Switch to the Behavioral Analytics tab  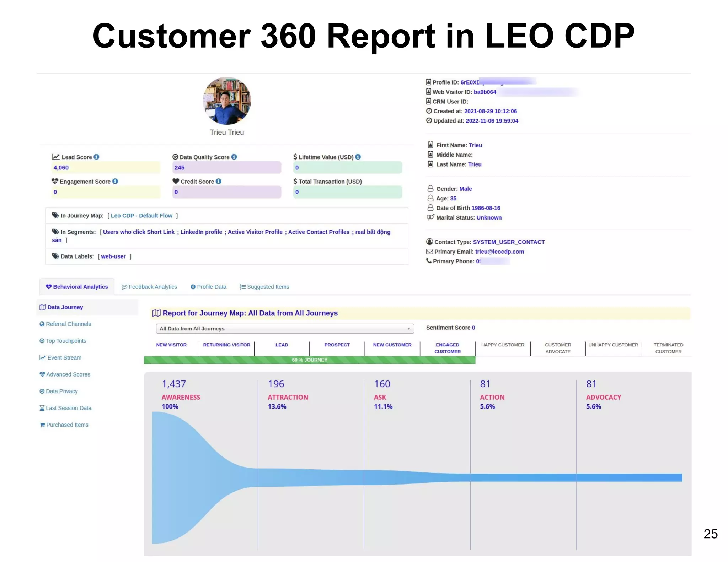pos(77,287)
